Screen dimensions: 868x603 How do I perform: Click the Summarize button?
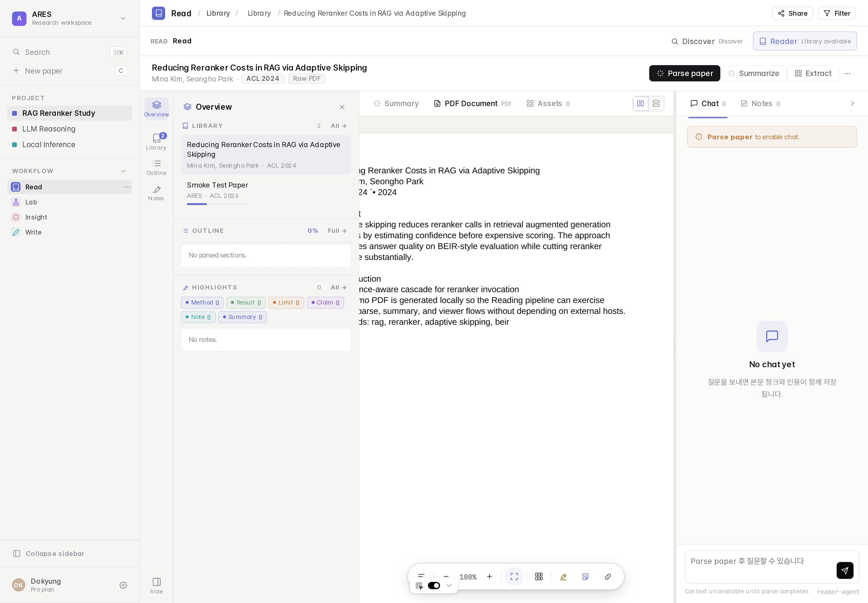coord(753,73)
